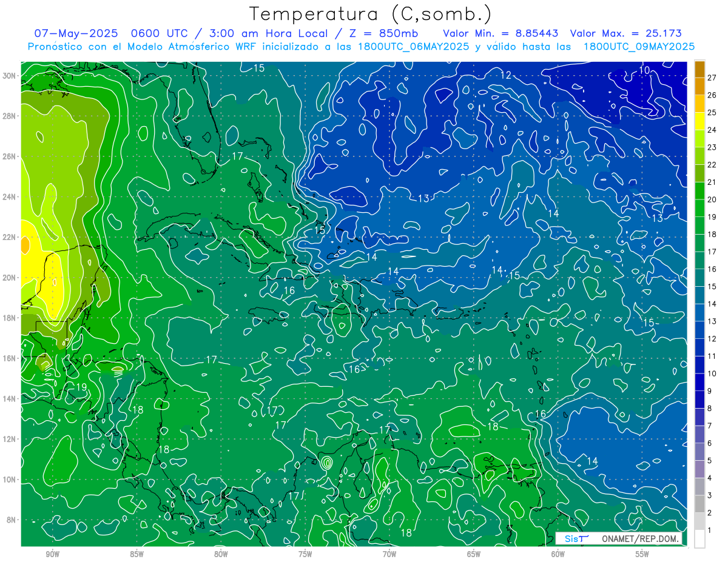
Task: Click the 28N latitude axis label
Action: point(10,116)
